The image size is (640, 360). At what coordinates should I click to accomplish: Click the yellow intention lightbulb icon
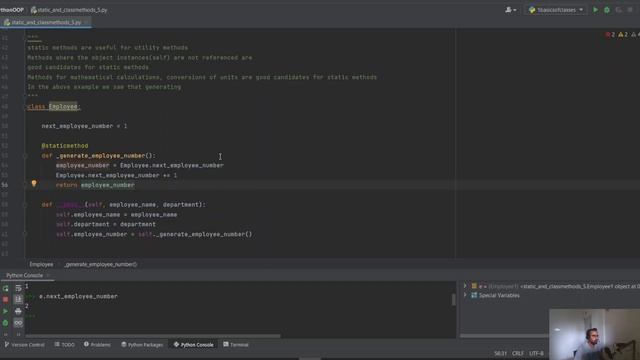point(34,184)
